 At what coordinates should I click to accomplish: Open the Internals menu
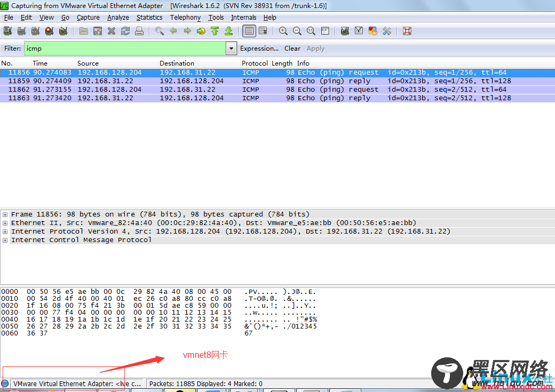243,18
